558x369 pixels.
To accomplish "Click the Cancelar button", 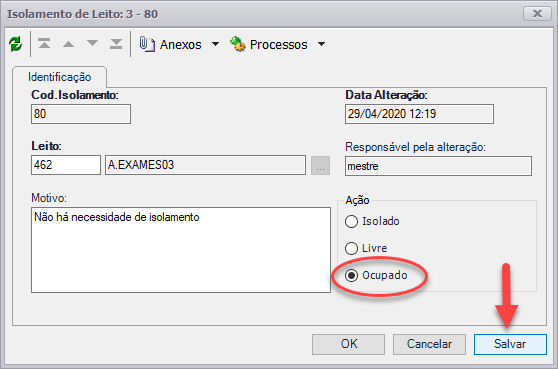I will point(429,344).
